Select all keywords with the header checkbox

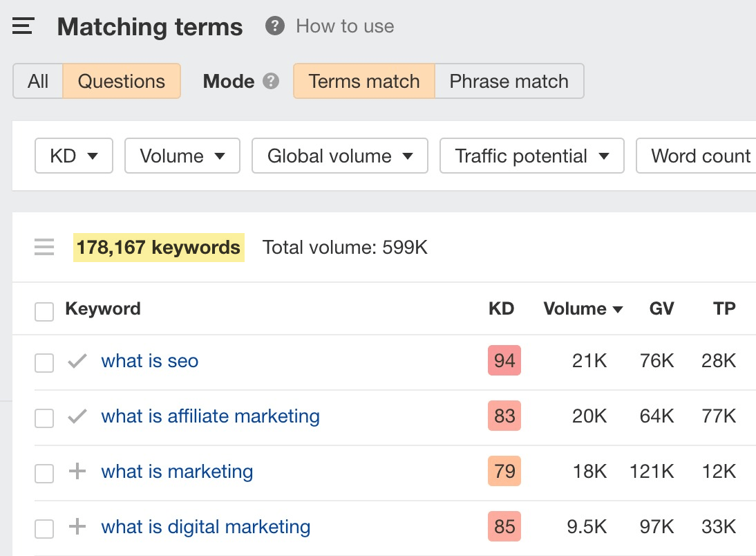click(44, 311)
